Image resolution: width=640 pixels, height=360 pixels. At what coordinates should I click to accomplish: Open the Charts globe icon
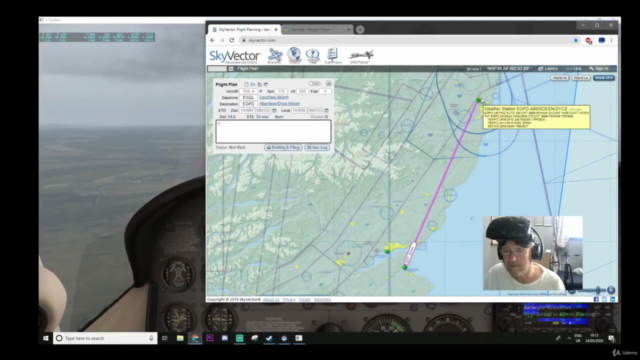[x=294, y=56]
